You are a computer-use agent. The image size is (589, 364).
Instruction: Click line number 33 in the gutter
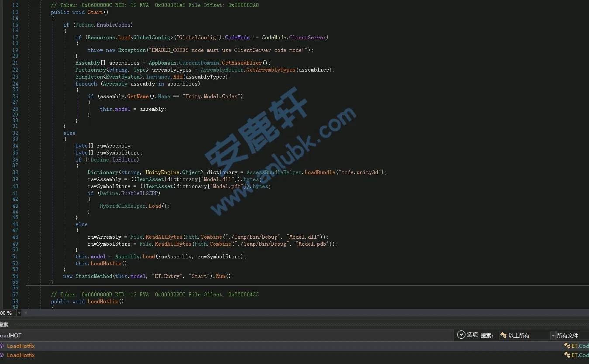[15, 139]
